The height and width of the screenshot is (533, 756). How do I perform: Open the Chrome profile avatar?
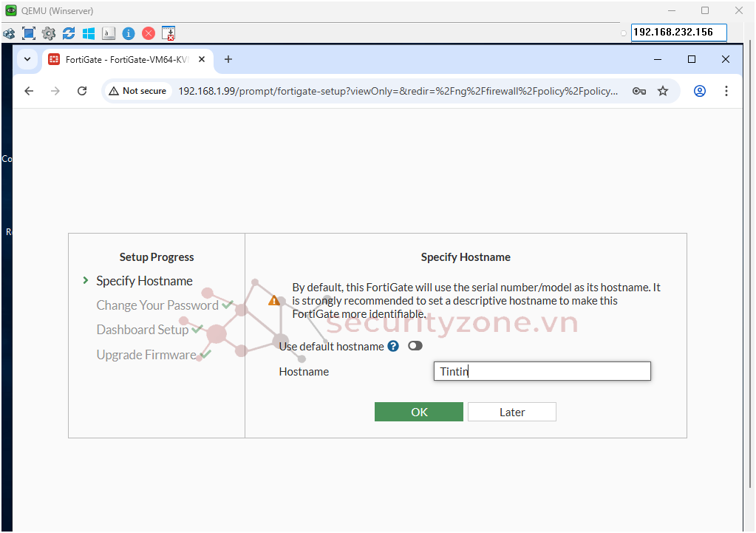coord(699,91)
